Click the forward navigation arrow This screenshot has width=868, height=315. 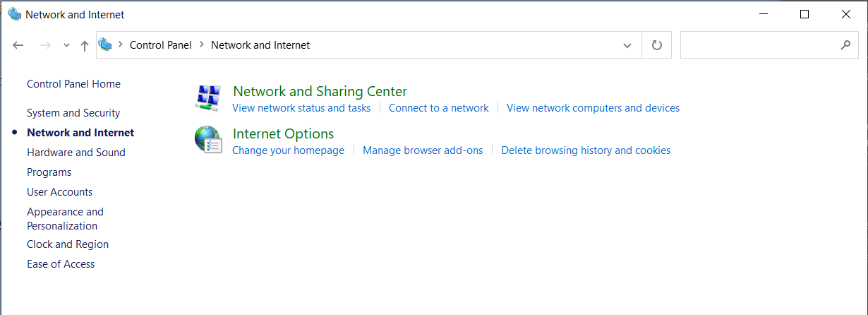[45, 45]
